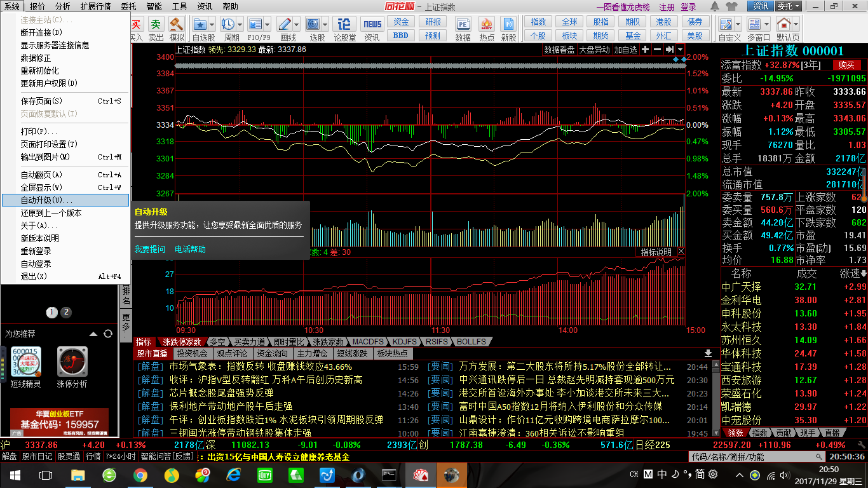Open chart options dropdown arrow above chart
The height and width of the screenshot is (488, 868).
pyautogui.click(x=681, y=50)
